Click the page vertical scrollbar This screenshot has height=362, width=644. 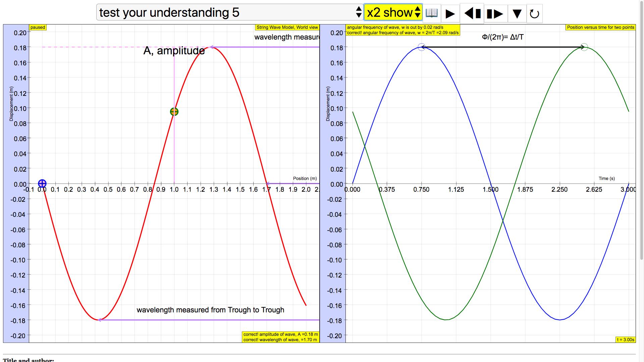click(642, 131)
